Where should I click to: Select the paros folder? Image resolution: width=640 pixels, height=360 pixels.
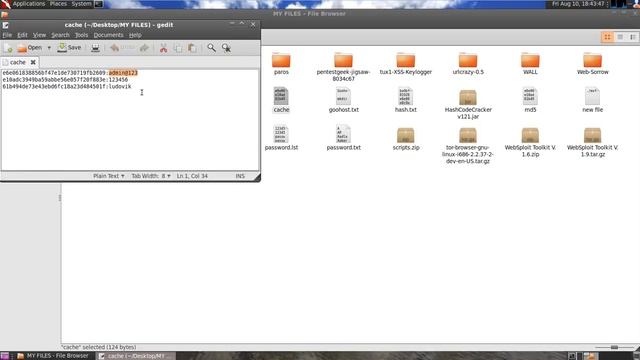[x=281, y=64]
